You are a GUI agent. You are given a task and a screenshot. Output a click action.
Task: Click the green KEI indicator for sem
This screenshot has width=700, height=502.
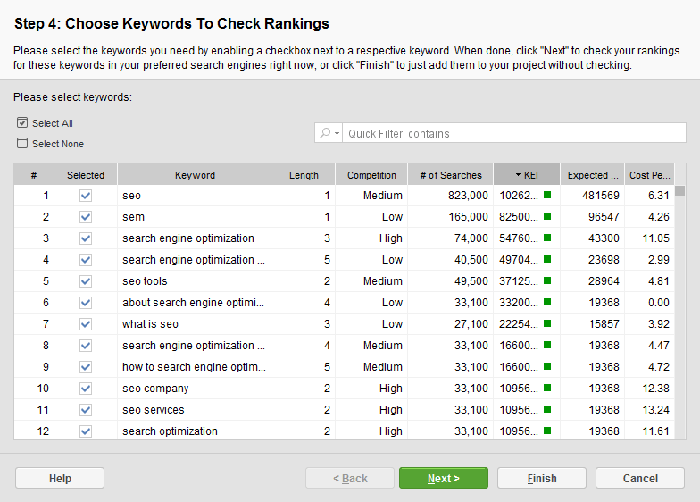click(x=547, y=217)
